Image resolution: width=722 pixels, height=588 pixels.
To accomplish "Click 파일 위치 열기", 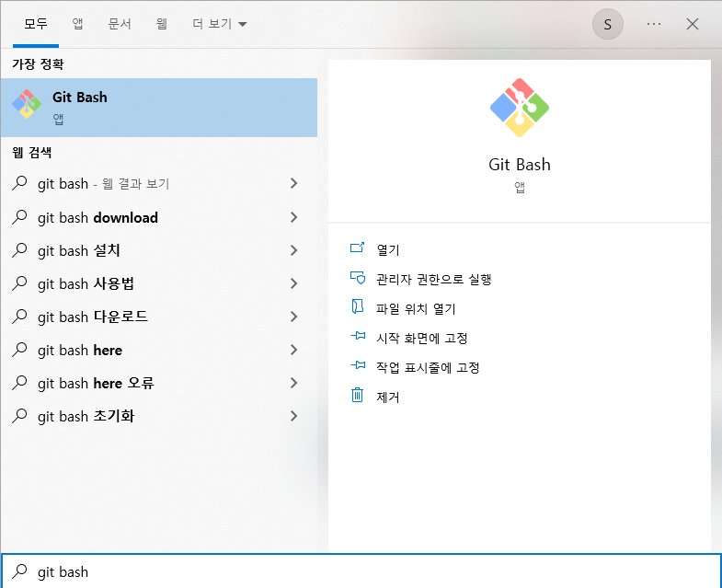I will pyautogui.click(x=416, y=309).
